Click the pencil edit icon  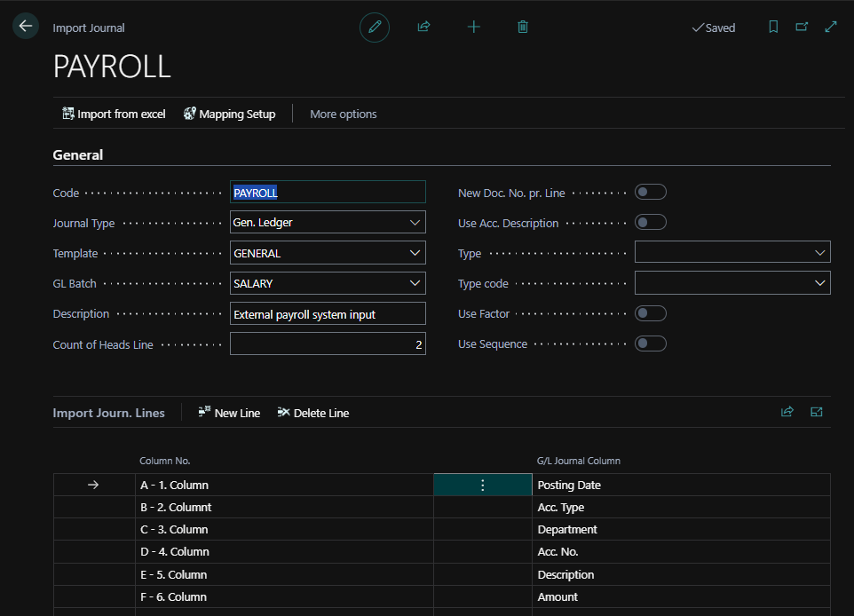375,28
